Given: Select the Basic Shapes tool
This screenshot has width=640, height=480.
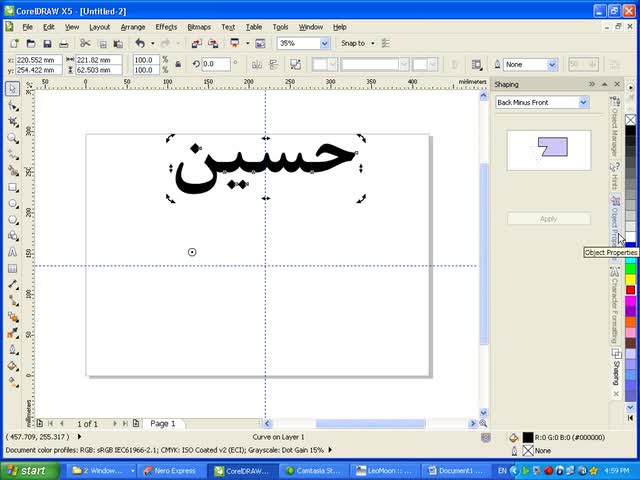Looking at the screenshot, I should (x=13, y=236).
